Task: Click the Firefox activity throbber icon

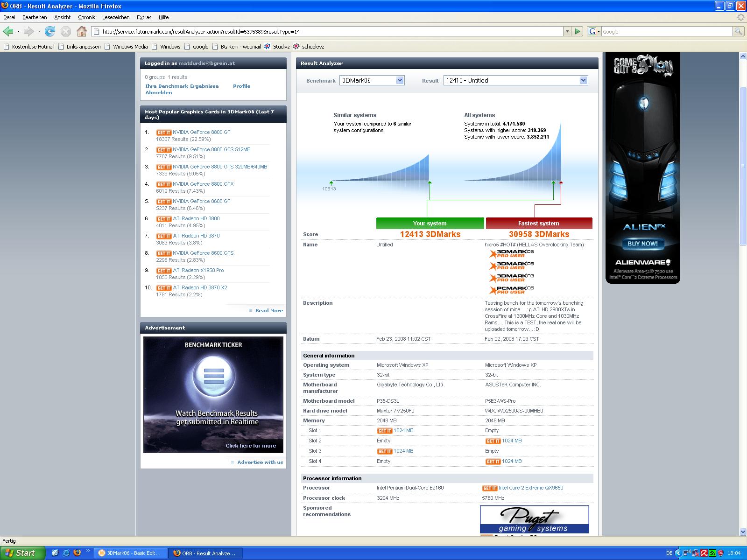Action: (740, 17)
